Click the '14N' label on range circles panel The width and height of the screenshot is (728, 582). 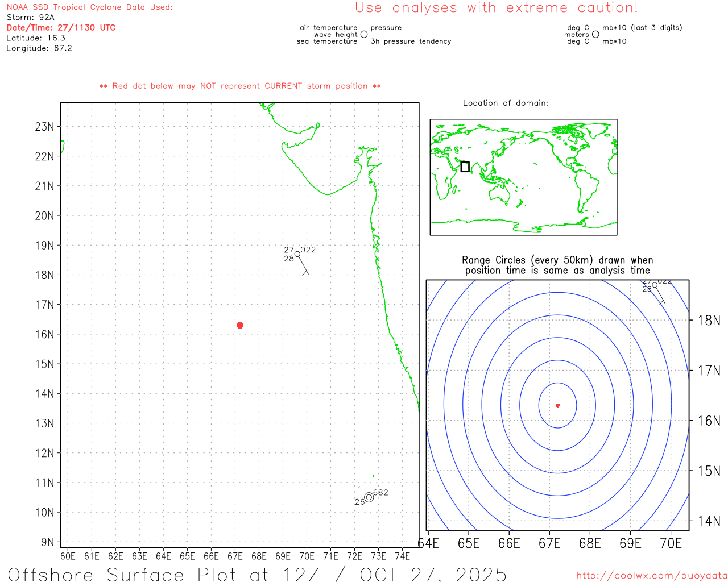pyautogui.click(x=709, y=521)
